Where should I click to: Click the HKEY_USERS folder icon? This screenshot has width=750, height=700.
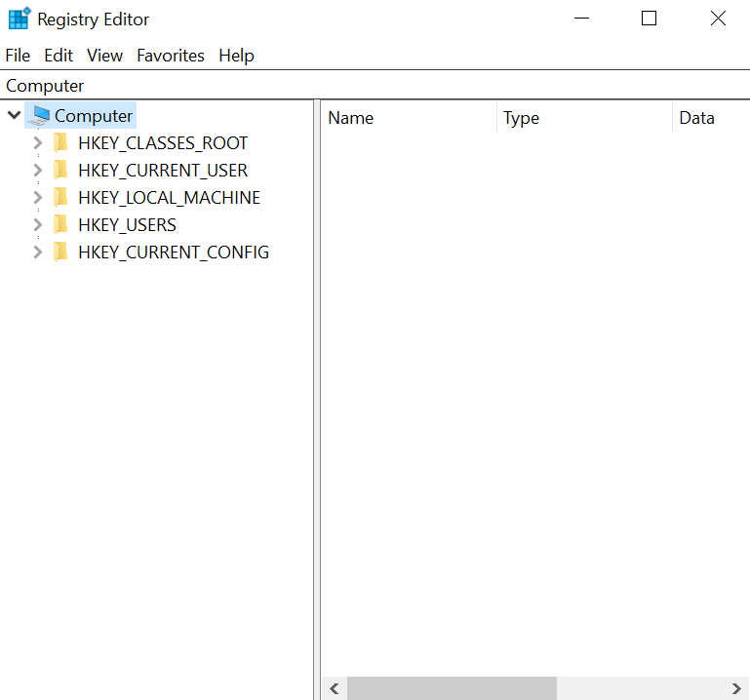60,225
